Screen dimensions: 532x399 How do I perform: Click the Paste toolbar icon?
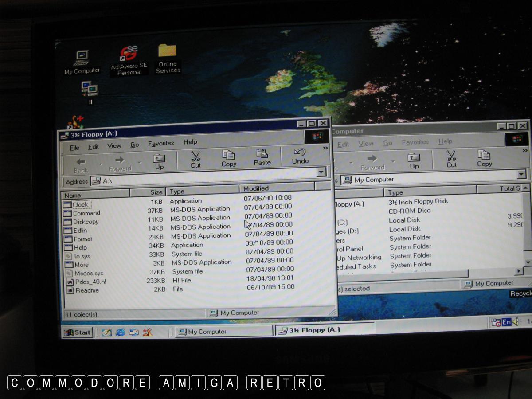(x=262, y=157)
